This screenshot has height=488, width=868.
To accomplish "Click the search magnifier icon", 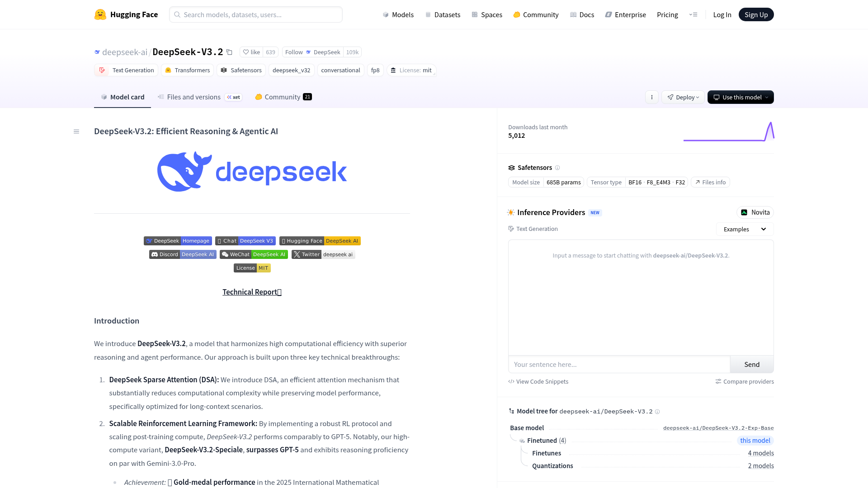I will pyautogui.click(x=177, y=14).
